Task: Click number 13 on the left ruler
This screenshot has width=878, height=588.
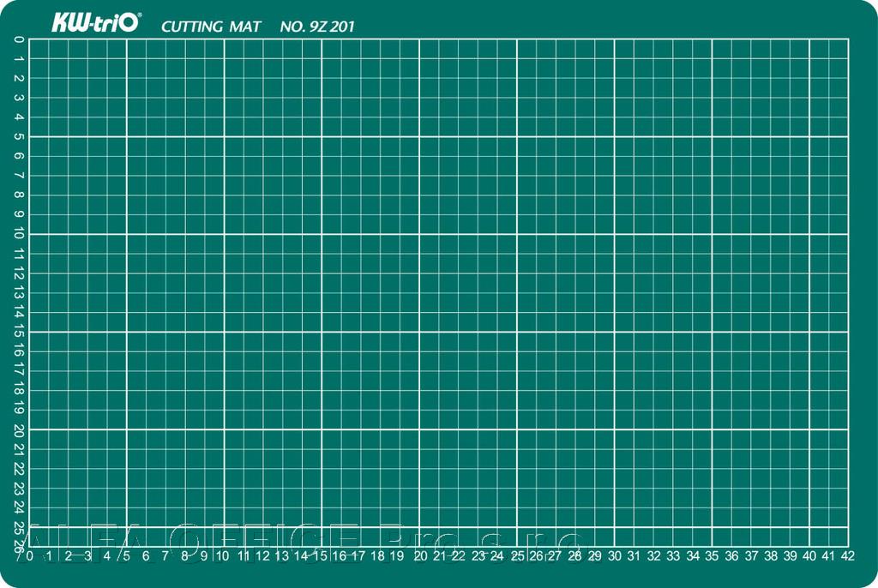Action: coord(19,293)
